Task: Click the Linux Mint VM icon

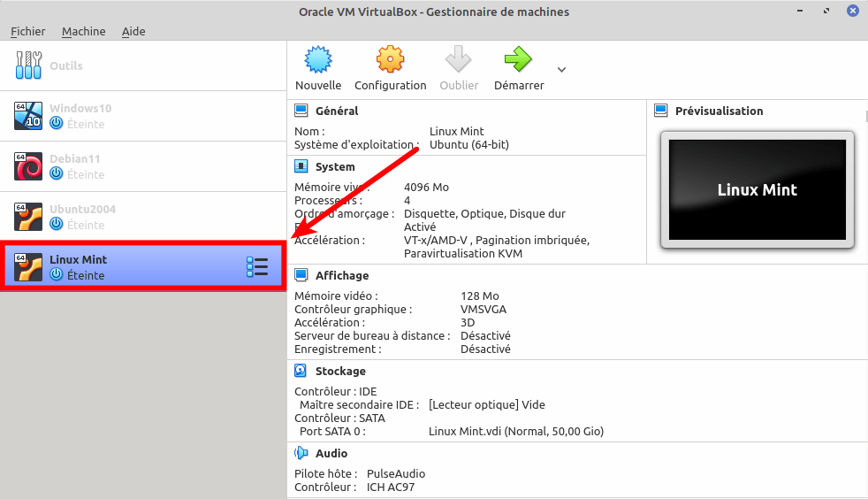Action: point(28,267)
